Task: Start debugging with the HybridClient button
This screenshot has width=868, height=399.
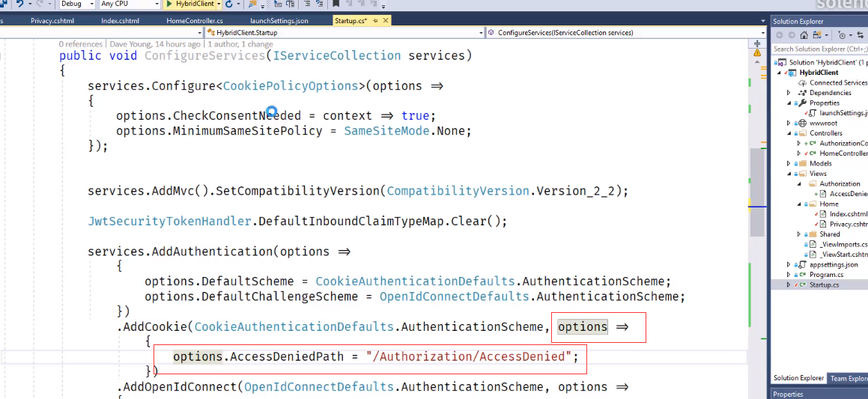Action: click(190, 4)
